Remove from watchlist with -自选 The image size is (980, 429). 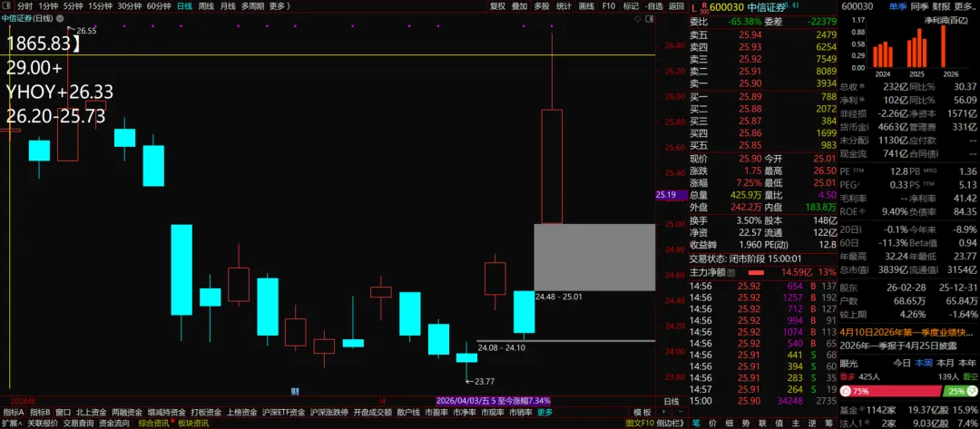click(x=653, y=5)
